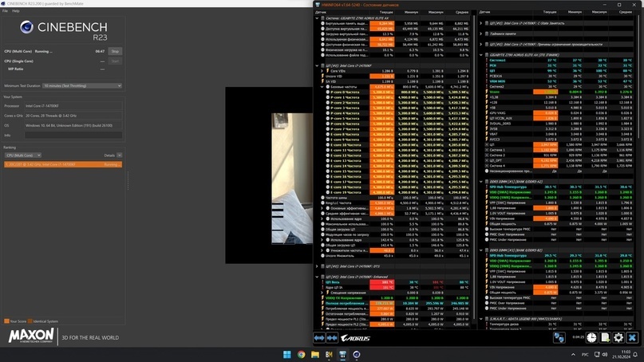644x362 pixels.
Task: Expand the Core VIDs row
Action: click(x=322, y=71)
